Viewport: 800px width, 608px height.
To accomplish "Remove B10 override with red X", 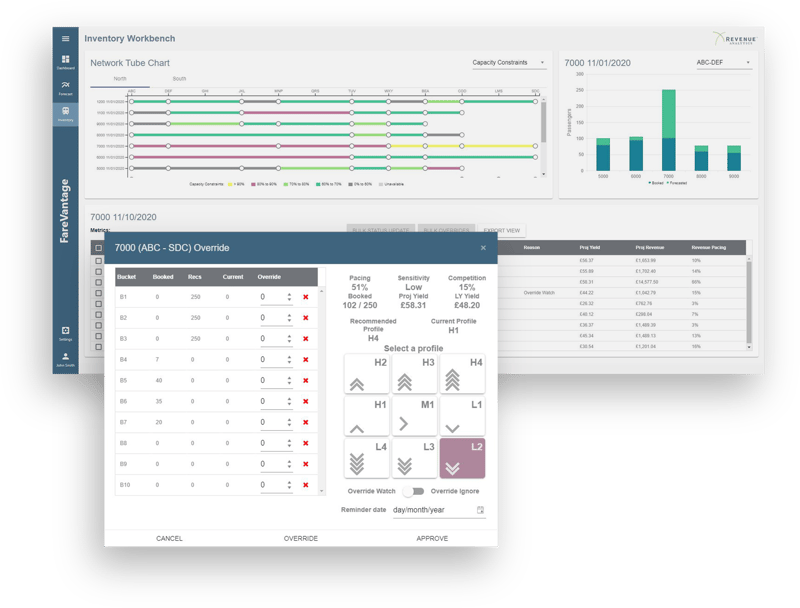I will 306,485.
